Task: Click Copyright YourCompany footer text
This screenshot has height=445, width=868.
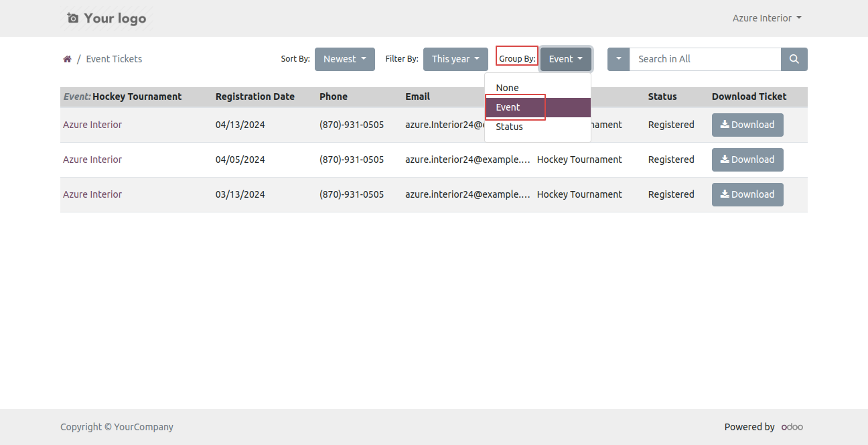Action: pos(117,427)
